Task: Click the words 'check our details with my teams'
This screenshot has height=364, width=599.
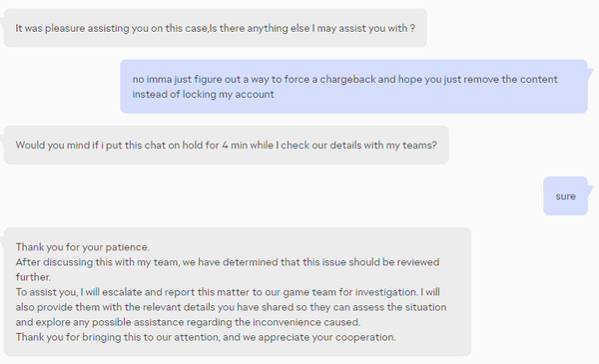Action: pos(358,146)
